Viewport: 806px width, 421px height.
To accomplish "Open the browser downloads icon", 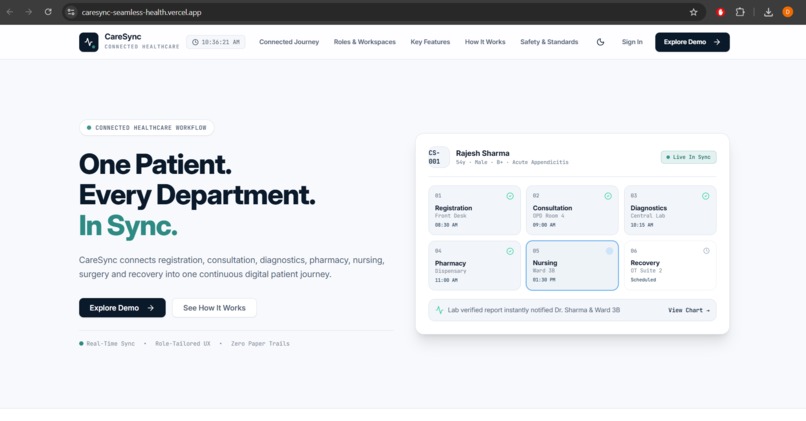I will tap(768, 12).
